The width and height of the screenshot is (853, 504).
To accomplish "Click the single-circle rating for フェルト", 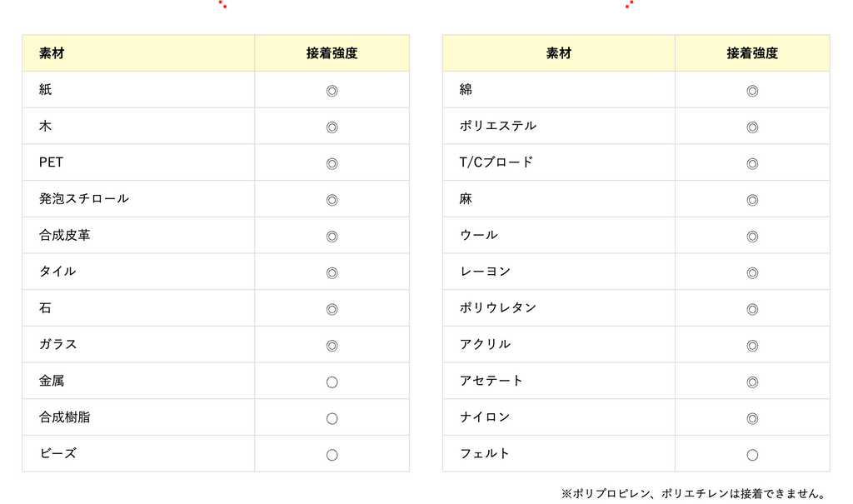I will pyautogui.click(x=752, y=455).
